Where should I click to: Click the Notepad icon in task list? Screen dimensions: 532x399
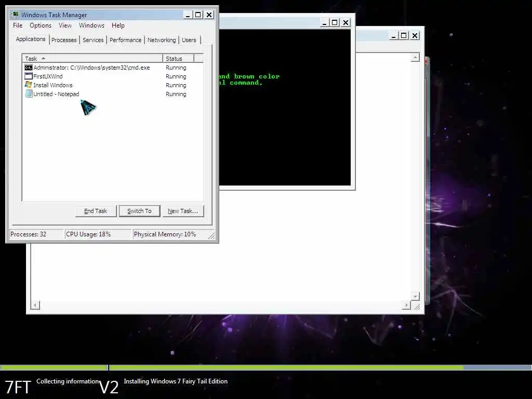28,94
